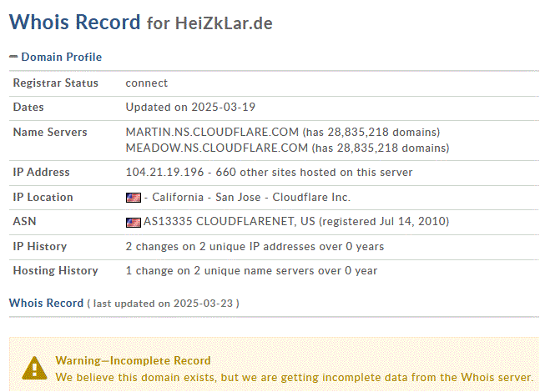Open Hosting History name server changes

coord(251,270)
